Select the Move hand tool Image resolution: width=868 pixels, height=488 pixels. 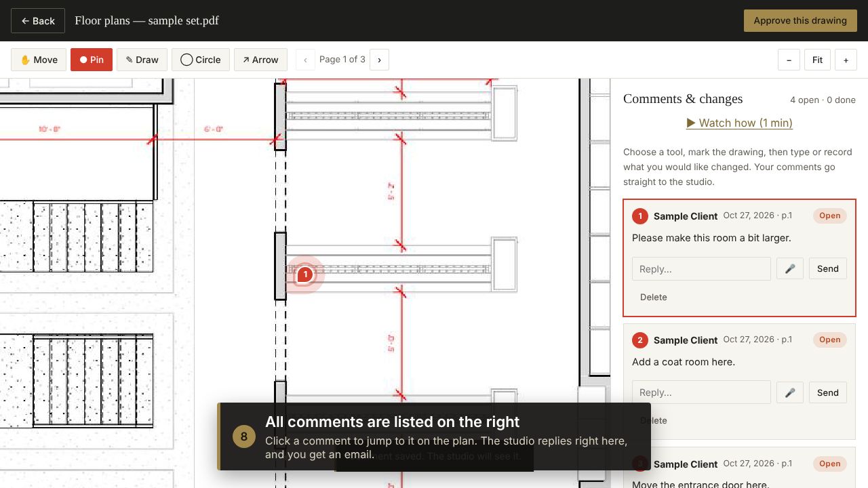point(39,60)
